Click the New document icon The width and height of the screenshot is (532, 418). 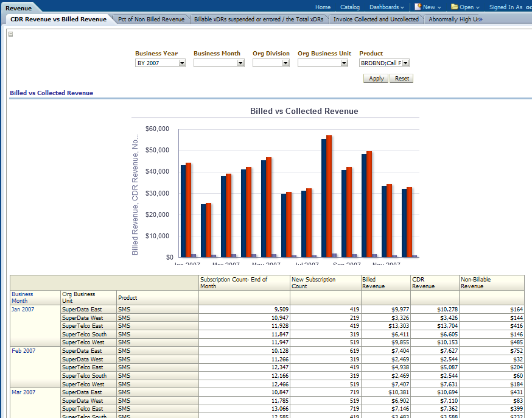(x=418, y=7)
